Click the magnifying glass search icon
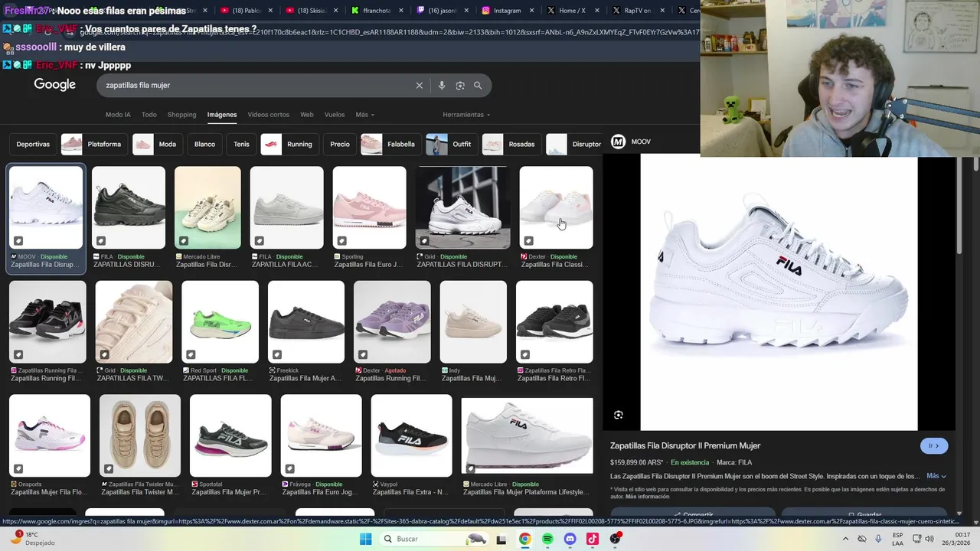980x551 pixels. (x=478, y=86)
